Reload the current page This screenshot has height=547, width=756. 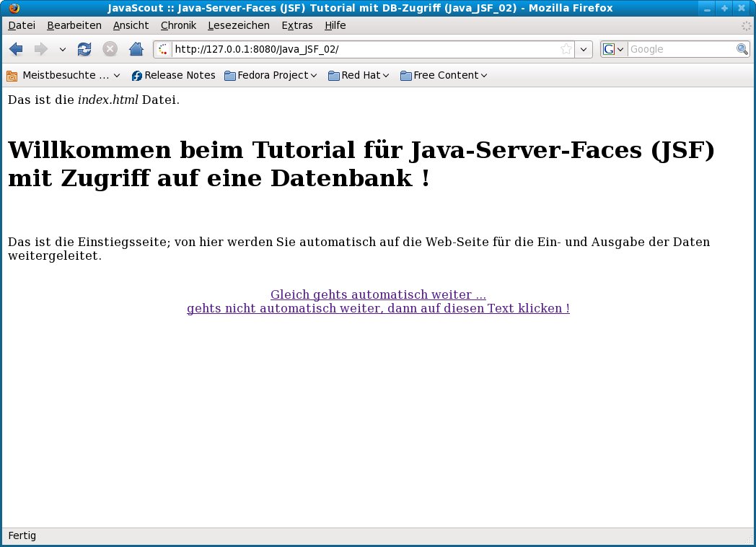point(84,49)
